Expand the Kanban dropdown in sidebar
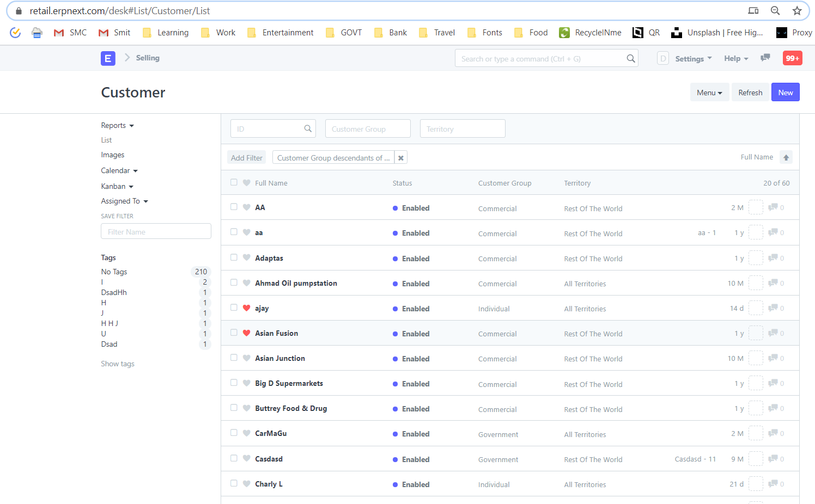This screenshot has height=504, width=815. [x=117, y=186]
